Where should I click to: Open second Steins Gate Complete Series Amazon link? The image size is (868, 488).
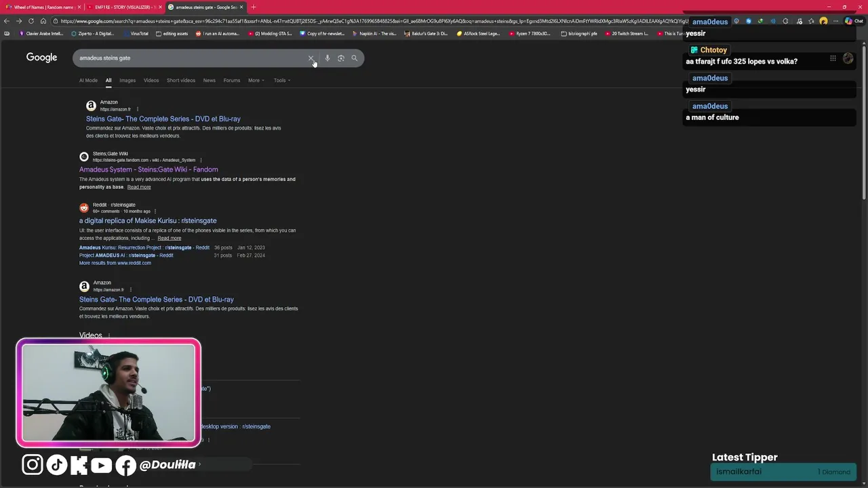tap(157, 300)
